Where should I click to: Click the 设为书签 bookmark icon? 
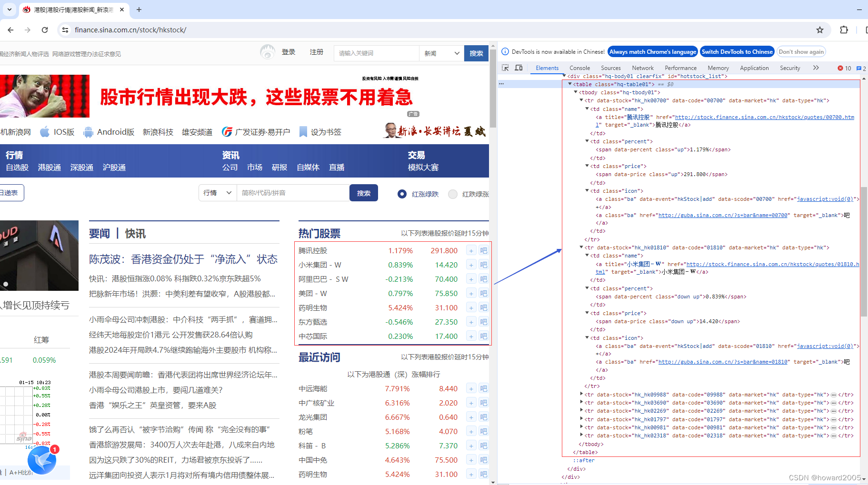(303, 132)
